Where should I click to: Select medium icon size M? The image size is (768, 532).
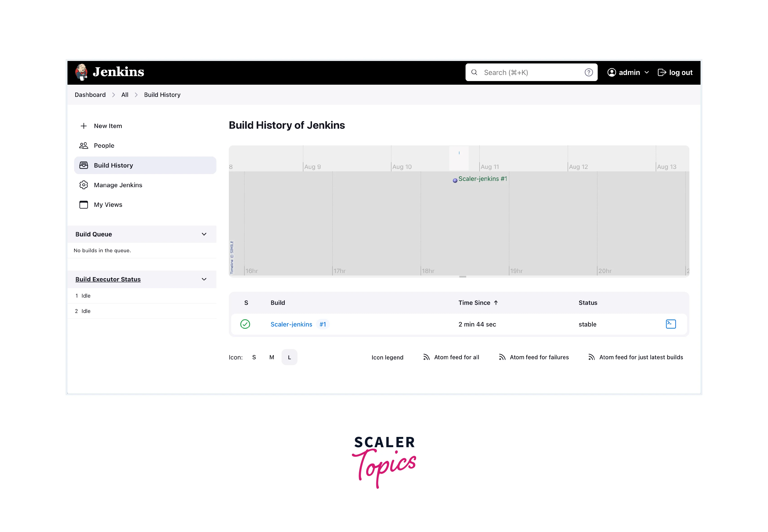click(x=272, y=357)
